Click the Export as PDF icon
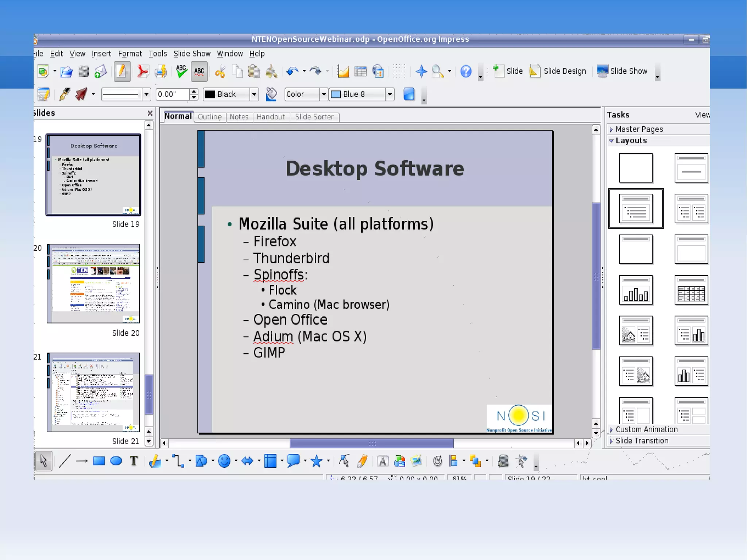Screen dimensions: 747x560 (142, 72)
